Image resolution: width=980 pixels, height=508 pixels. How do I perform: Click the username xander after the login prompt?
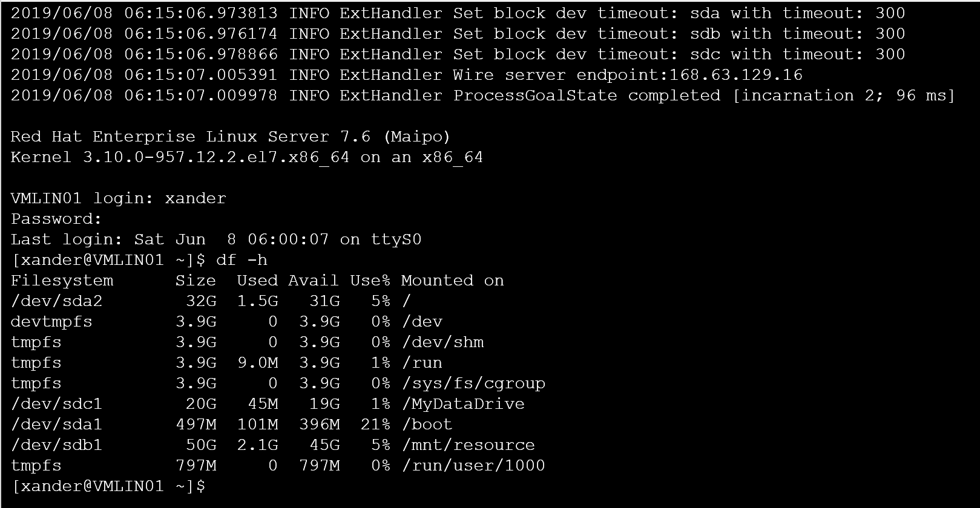196,198
